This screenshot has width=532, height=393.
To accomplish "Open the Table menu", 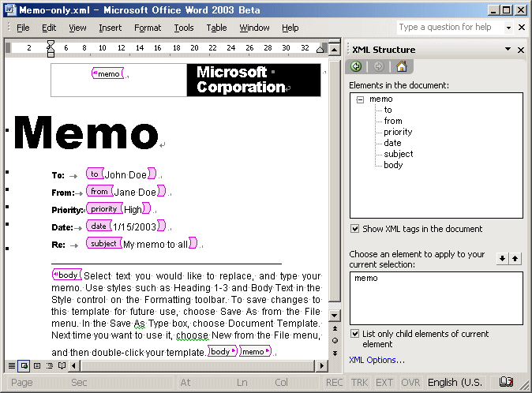I will click(216, 28).
